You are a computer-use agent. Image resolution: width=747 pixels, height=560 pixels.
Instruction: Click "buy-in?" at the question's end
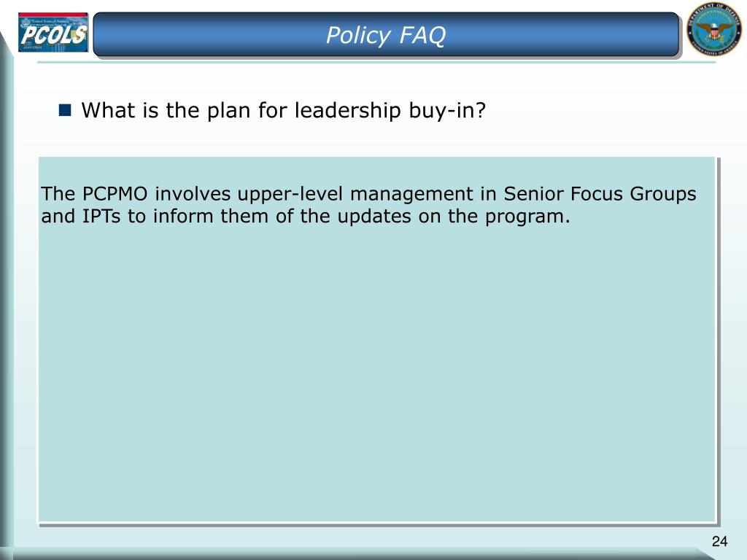447,111
